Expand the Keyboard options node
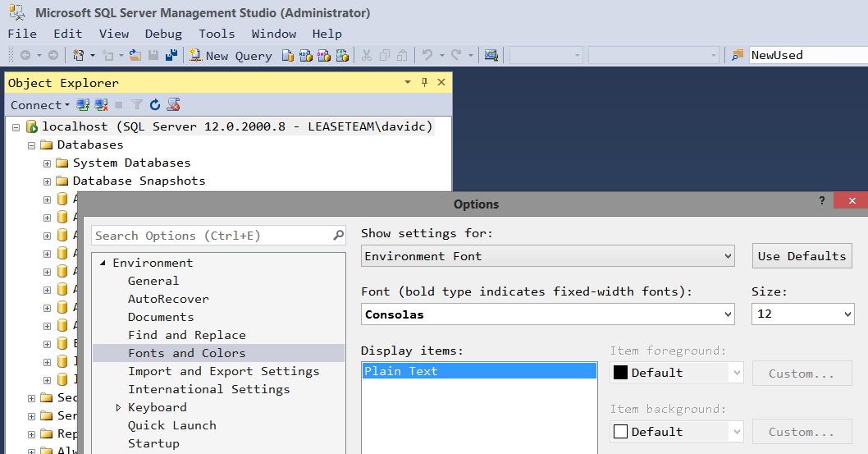Viewport: 868px width, 454px height. [x=118, y=407]
